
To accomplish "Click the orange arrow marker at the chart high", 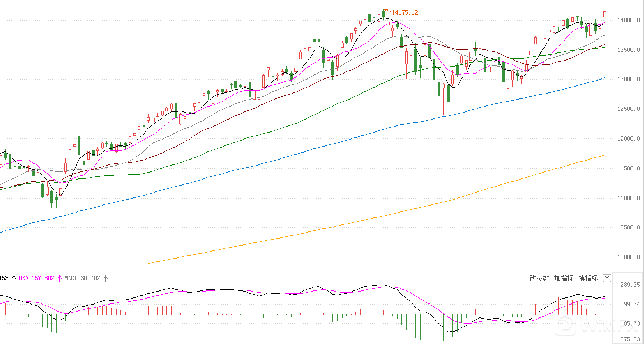I will click(386, 10).
